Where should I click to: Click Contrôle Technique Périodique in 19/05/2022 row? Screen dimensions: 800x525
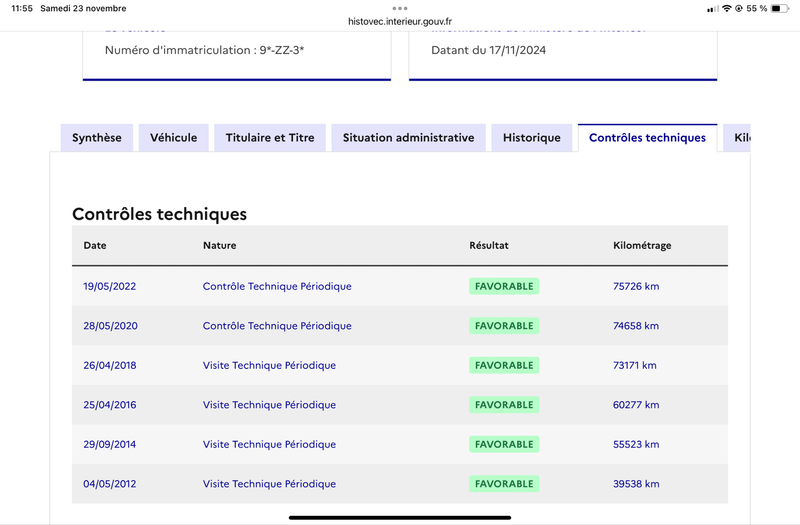point(277,286)
